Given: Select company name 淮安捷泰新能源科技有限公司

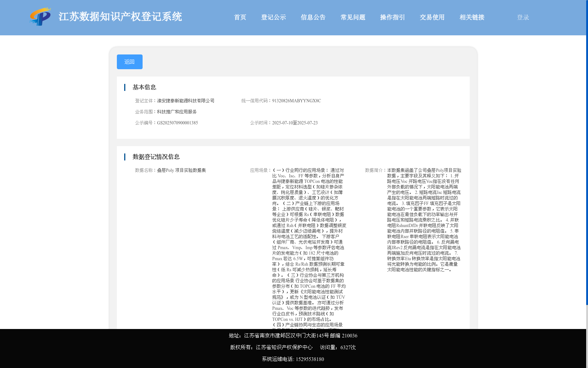Looking at the screenshot, I should tap(186, 101).
